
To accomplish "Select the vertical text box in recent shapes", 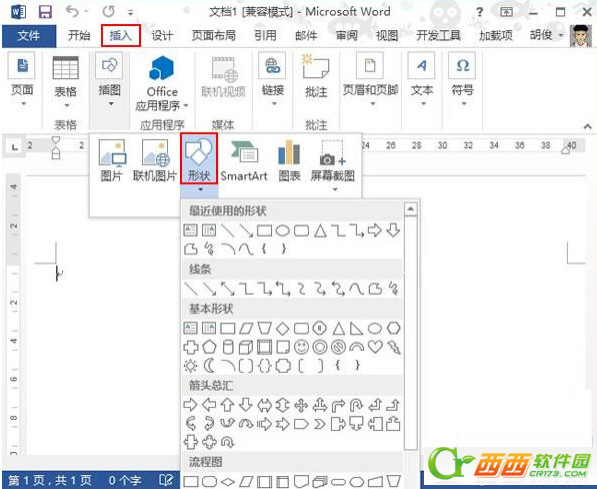I will click(209, 230).
